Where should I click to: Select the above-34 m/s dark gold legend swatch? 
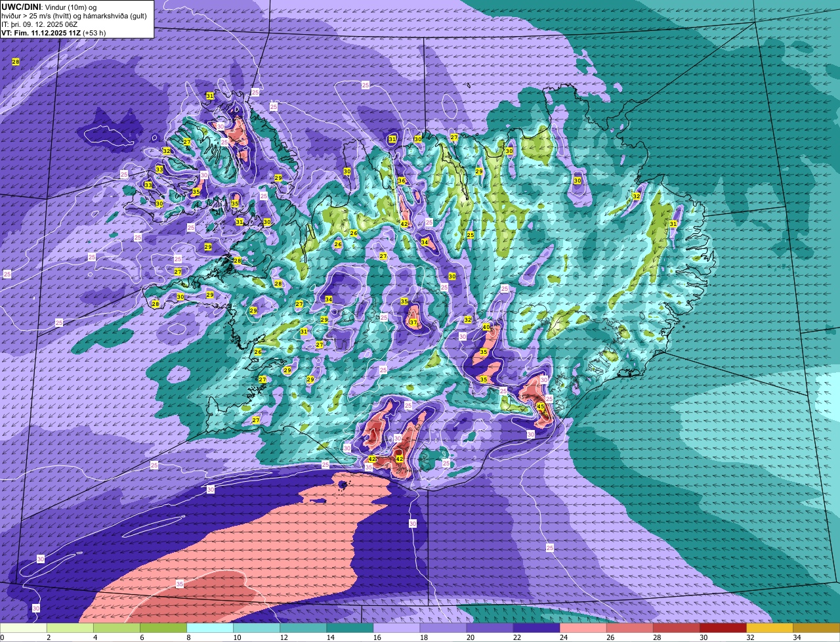816,628
